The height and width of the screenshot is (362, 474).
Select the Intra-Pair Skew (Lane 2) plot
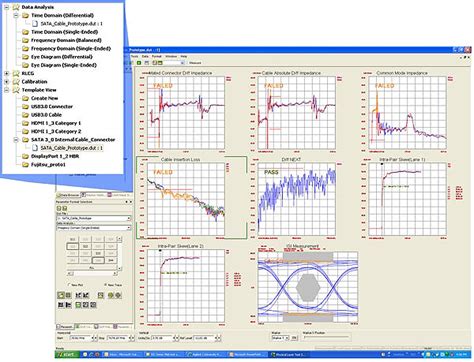coord(186,285)
